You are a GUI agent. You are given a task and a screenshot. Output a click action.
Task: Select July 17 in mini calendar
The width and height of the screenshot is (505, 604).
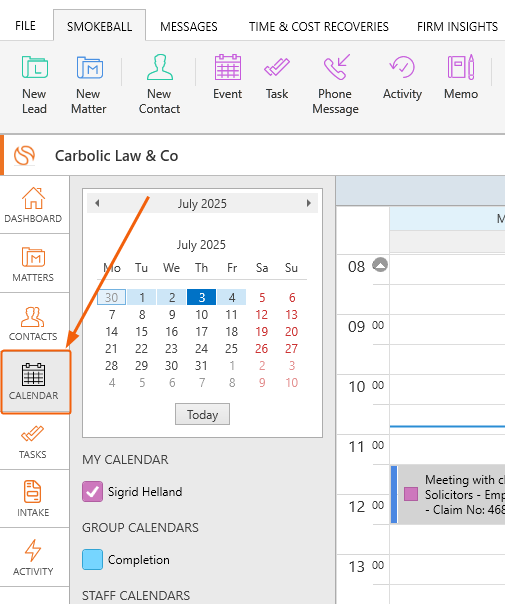pyautogui.click(x=201, y=332)
